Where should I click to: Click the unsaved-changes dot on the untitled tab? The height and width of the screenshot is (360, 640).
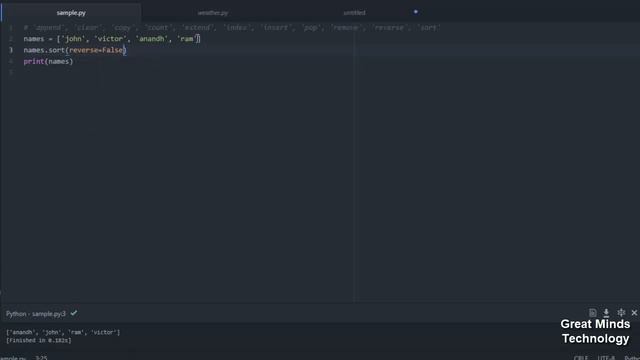click(x=416, y=12)
